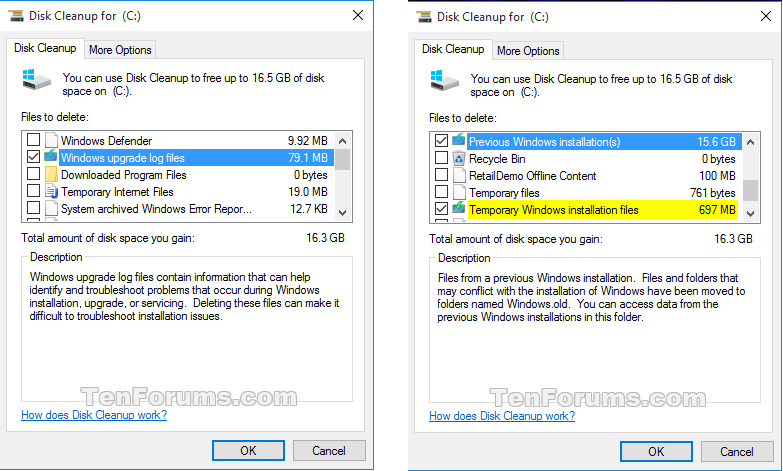Uncheck Previous Windows installation(s) checkbox

441,140
